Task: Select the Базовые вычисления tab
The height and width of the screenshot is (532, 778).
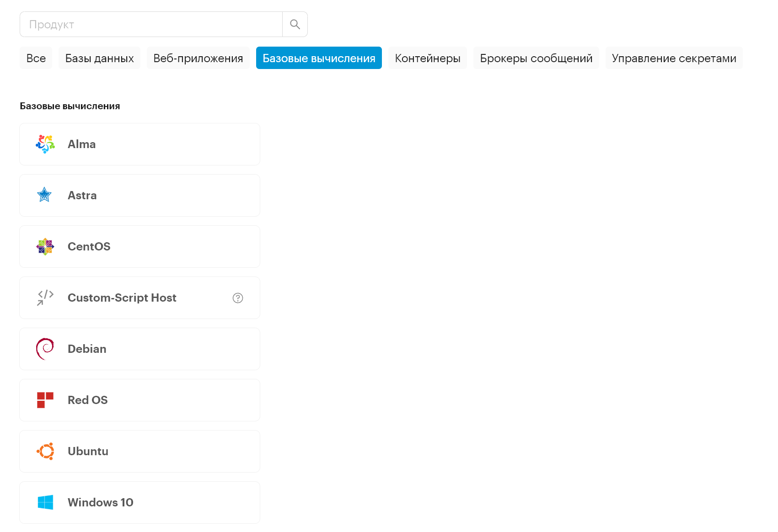Action: click(x=319, y=58)
